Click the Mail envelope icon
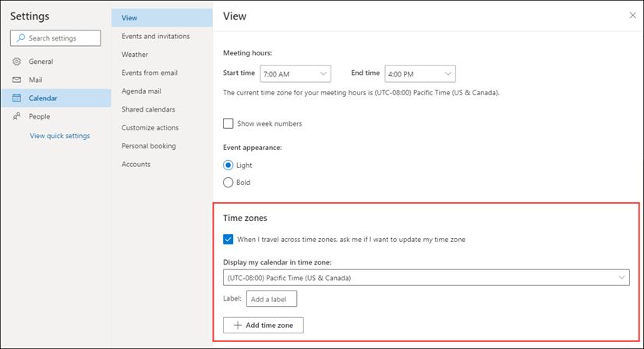Viewport: 644px width, 349px height. [16, 80]
